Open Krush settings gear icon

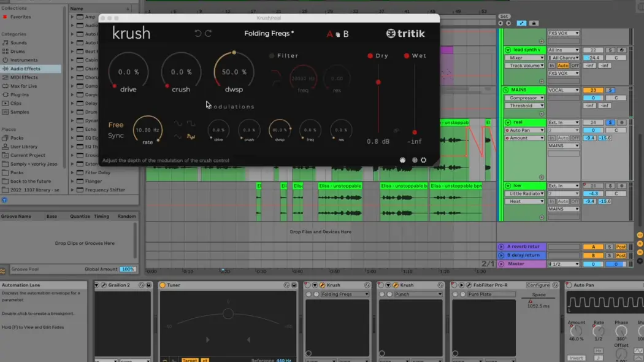click(x=423, y=160)
